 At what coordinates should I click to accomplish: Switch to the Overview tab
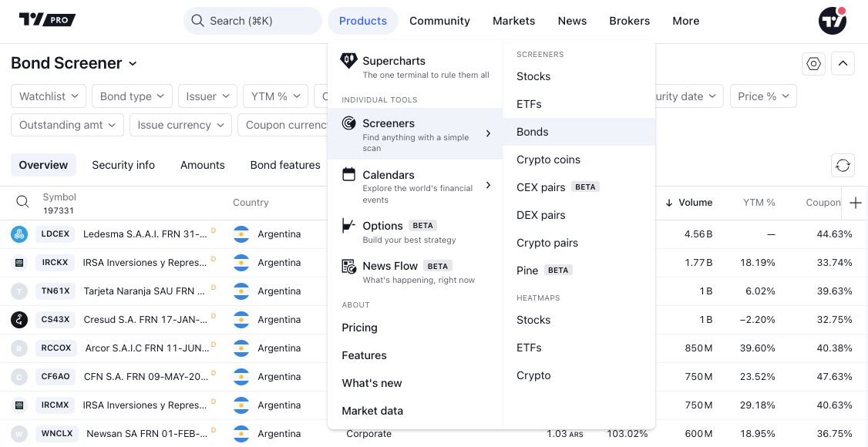pos(43,165)
